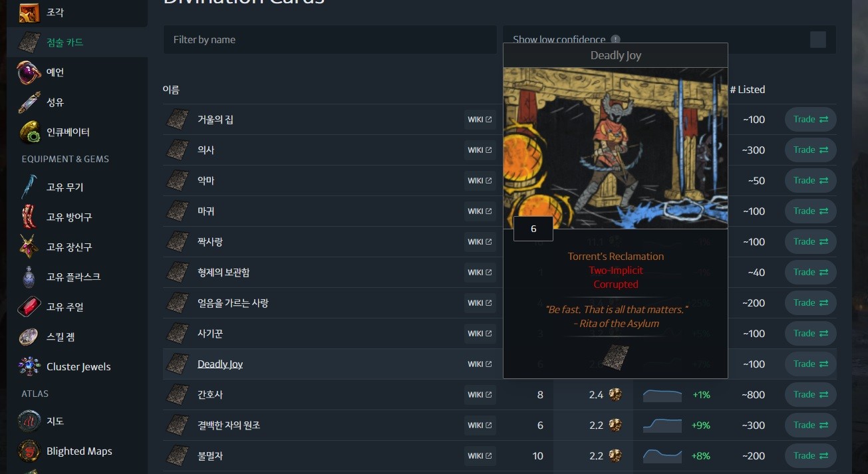Enable the Show low confidence checkbox
868x474 pixels.
(818, 40)
